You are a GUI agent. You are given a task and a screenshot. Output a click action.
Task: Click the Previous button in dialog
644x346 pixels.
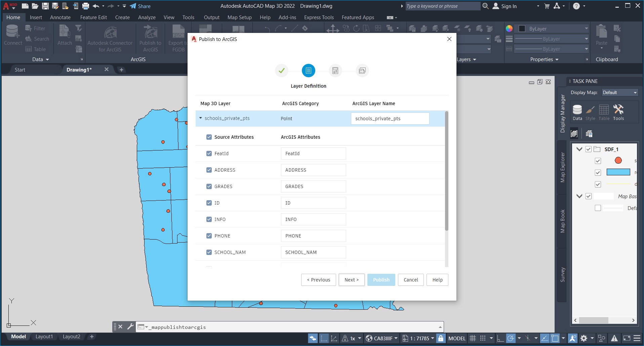pyautogui.click(x=318, y=280)
